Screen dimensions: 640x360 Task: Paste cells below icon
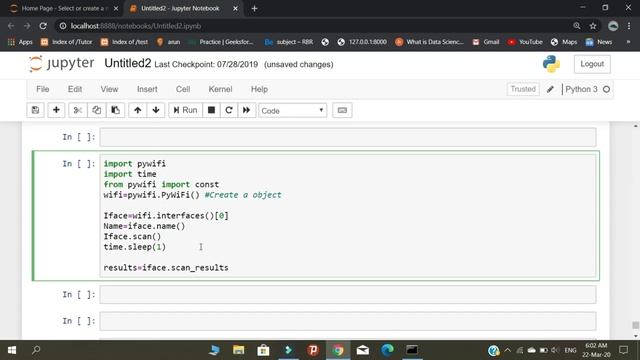[x=116, y=110]
